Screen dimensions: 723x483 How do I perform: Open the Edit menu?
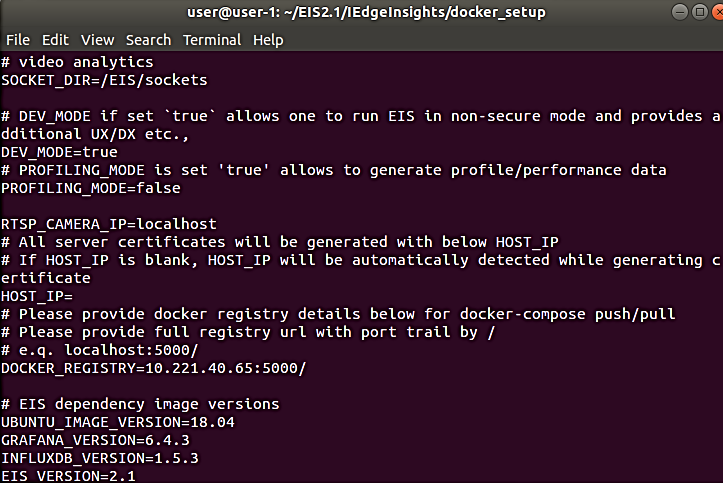(x=55, y=40)
